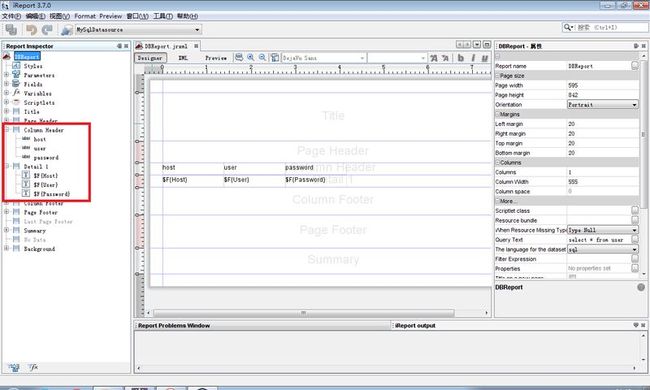Screen dimensions: 650x390
Task: Switch to Designer view
Action: [x=150, y=58]
